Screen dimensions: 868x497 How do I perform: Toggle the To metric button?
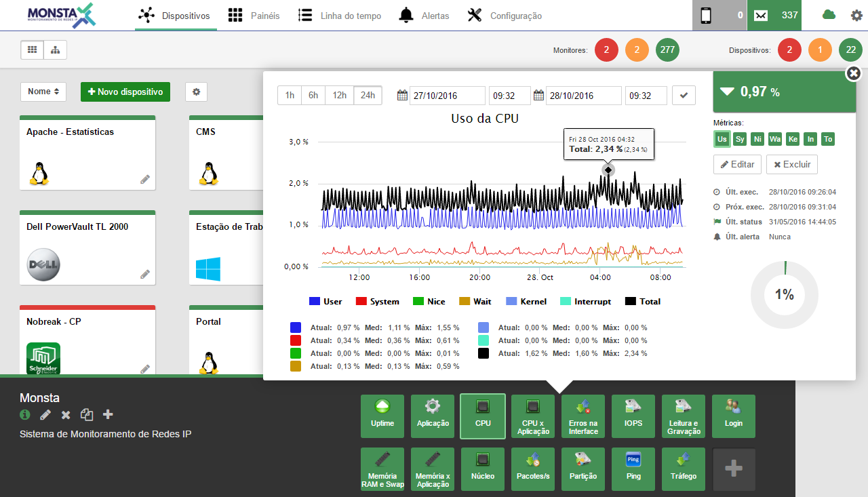[x=827, y=139]
